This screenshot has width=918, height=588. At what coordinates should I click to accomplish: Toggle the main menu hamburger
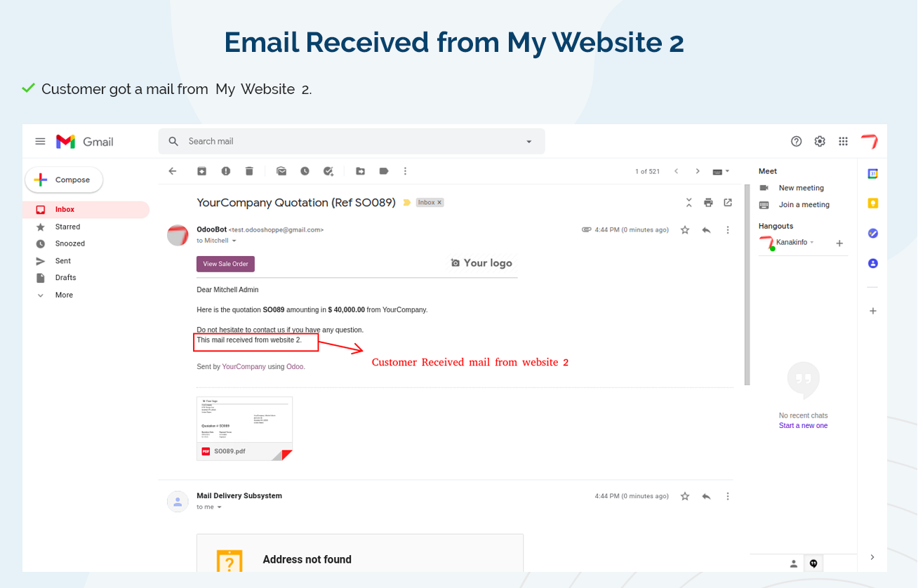click(x=41, y=142)
